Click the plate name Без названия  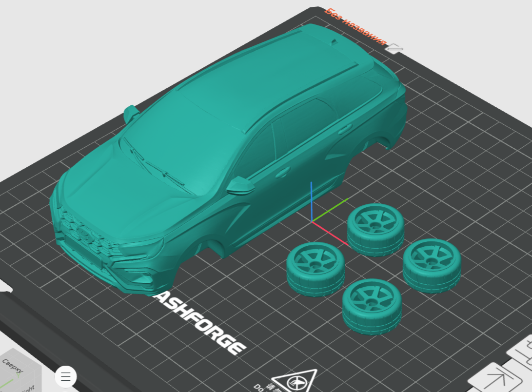[x=355, y=26]
